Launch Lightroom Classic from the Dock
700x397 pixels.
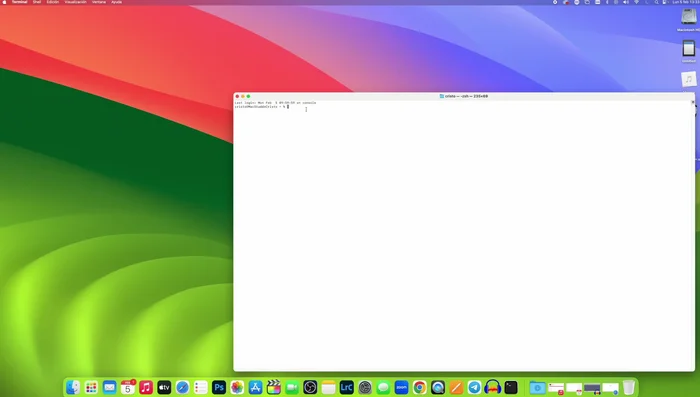click(x=346, y=387)
